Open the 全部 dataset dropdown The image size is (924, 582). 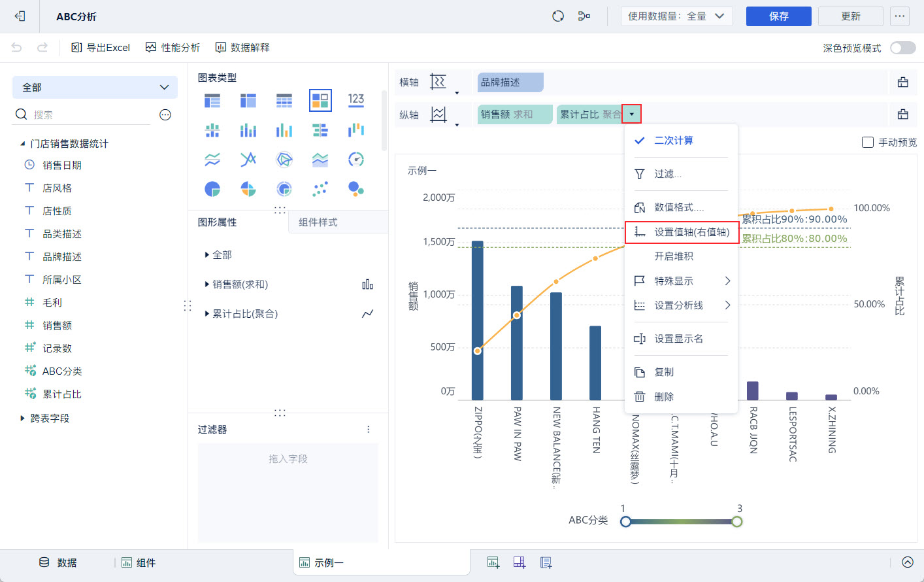click(x=95, y=87)
